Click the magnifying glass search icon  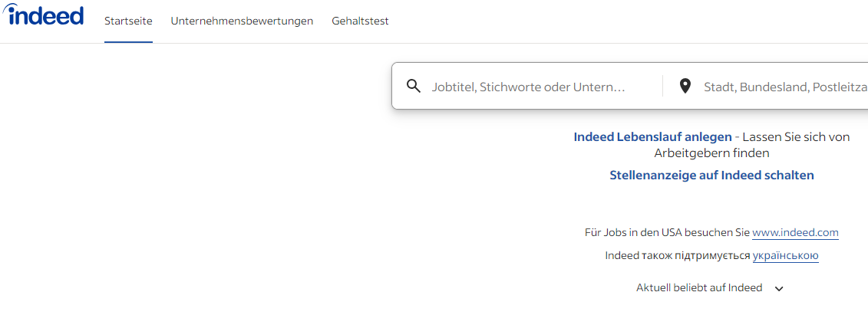(414, 86)
